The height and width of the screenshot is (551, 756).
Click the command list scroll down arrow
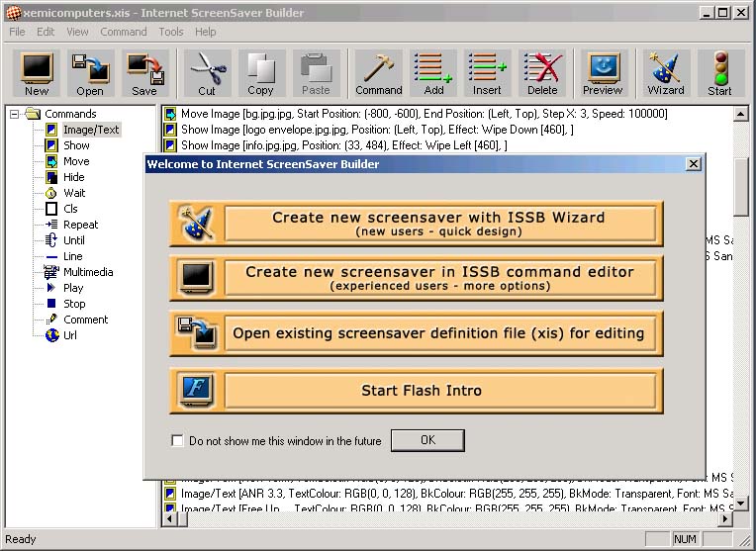740,504
